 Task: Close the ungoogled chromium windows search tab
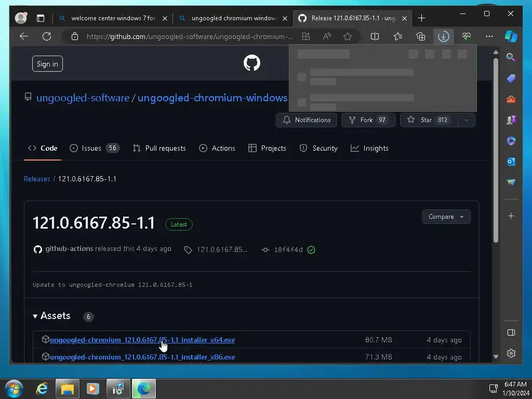pyautogui.click(x=285, y=18)
